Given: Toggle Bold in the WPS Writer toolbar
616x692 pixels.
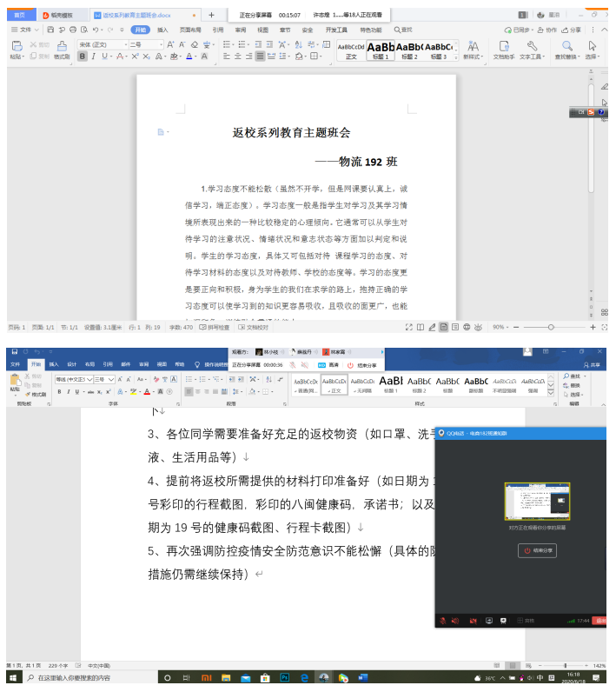Looking at the screenshot, I should [83, 57].
